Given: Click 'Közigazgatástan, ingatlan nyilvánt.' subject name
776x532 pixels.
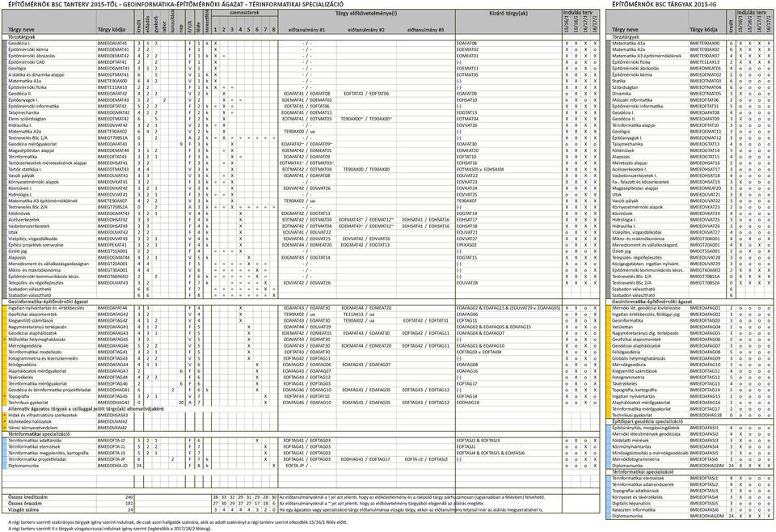Looking at the screenshot, I should pyautogui.click(x=646, y=264).
